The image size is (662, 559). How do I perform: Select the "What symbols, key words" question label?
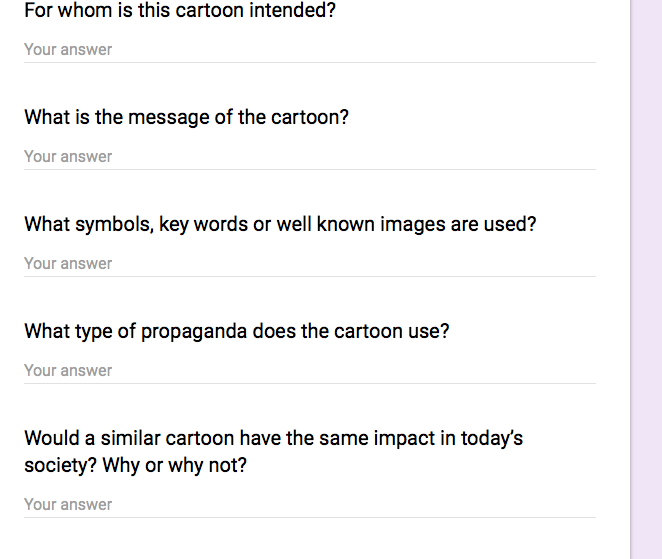pyautogui.click(x=280, y=224)
